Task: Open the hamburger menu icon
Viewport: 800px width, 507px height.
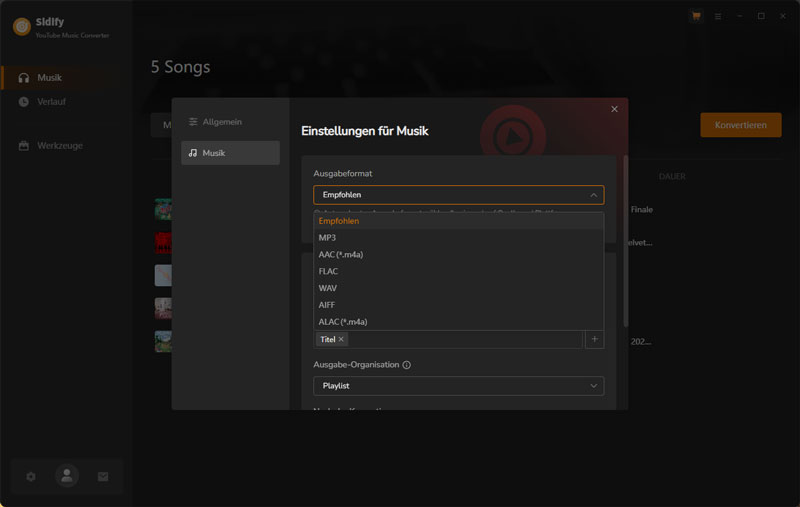Action: (717, 16)
